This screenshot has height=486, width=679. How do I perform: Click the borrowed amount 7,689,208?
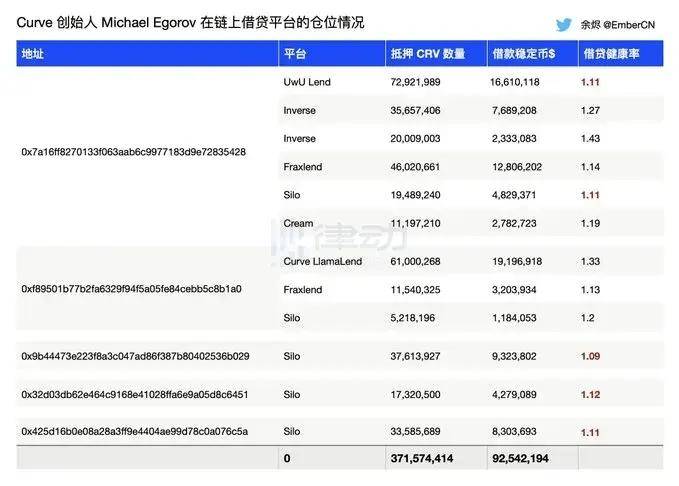point(514,110)
